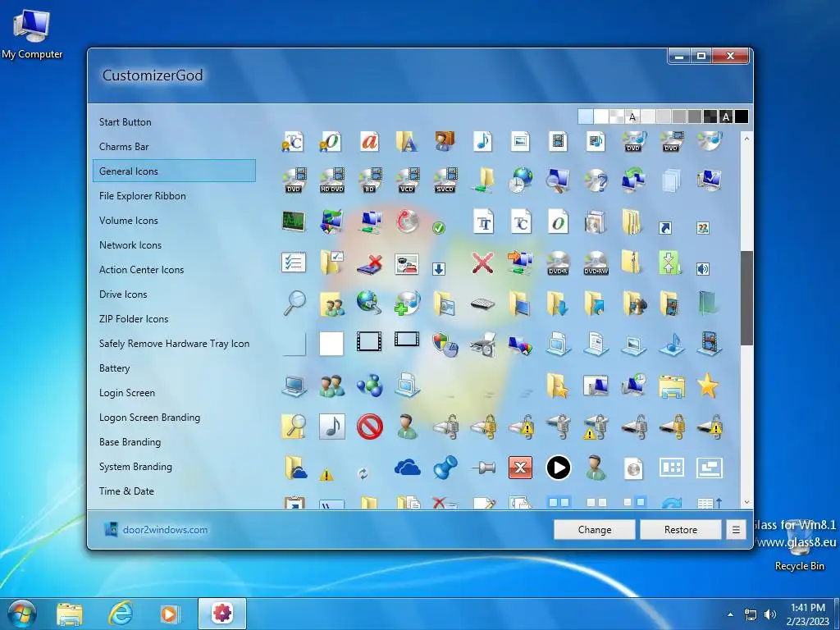Select the blue pushpin icon
Screen dimensions: 840x630
pyautogui.click(x=445, y=468)
